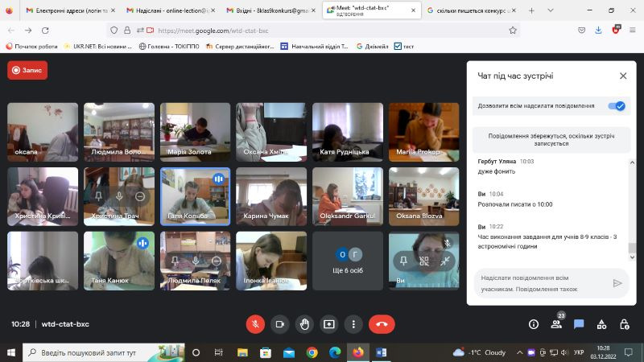Open the Firefox downloads panel

tap(598, 30)
